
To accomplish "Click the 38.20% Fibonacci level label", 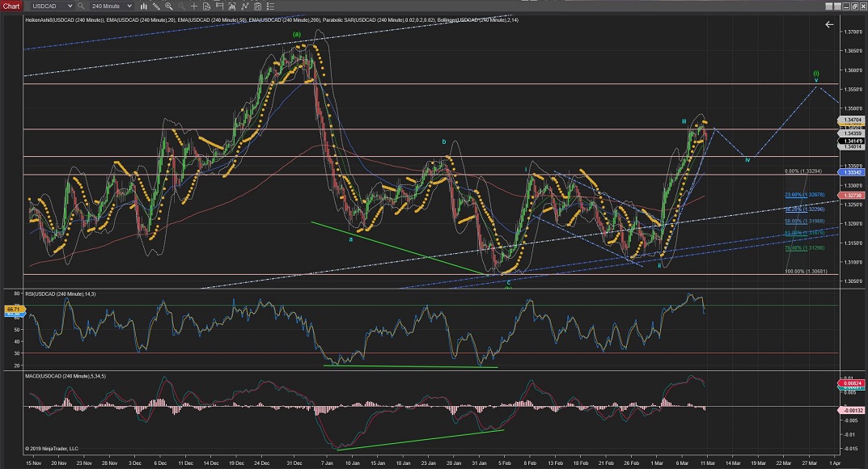I will pyautogui.click(x=804, y=209).
